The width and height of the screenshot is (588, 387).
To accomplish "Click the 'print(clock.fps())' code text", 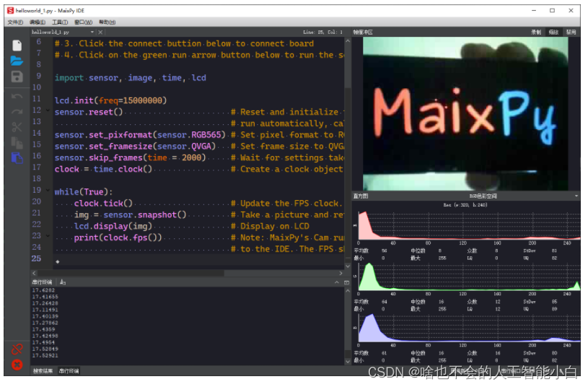I will point(118,238).
